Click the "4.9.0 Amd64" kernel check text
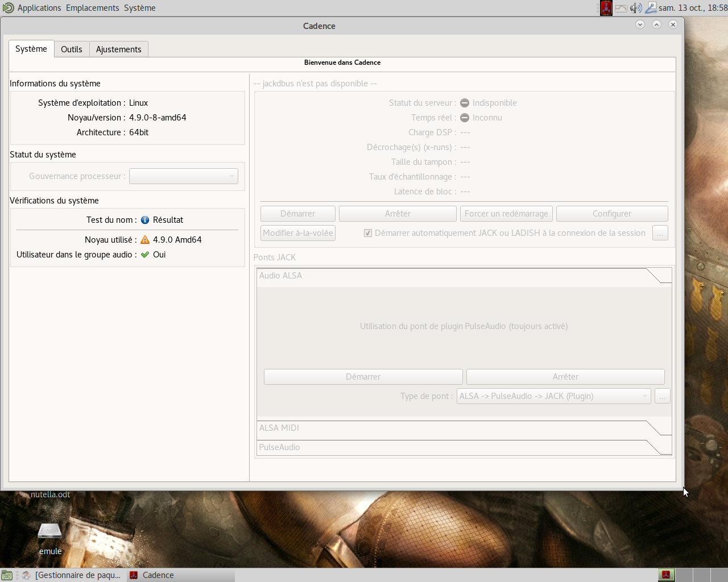The height and width of the screenshot is (582, 728). 177,240
